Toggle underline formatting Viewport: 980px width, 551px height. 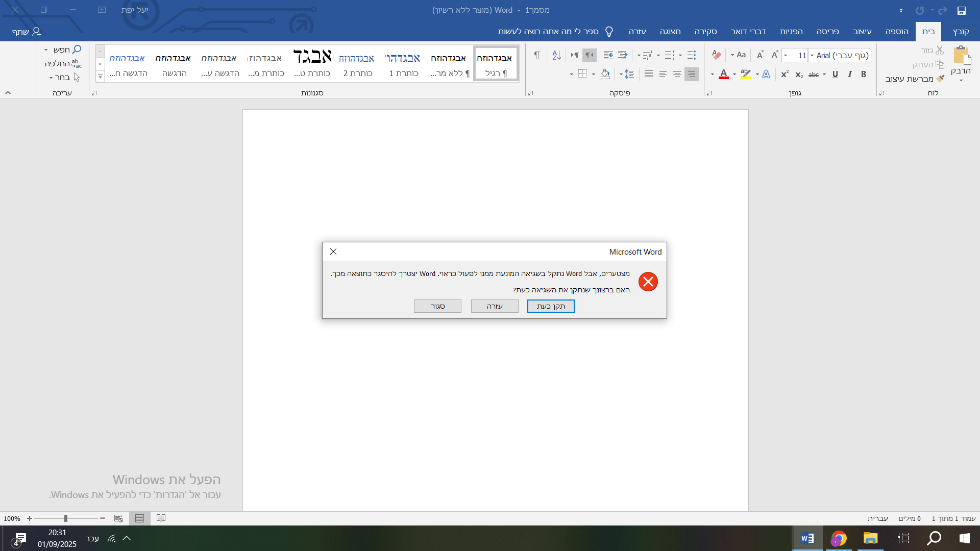835,74
